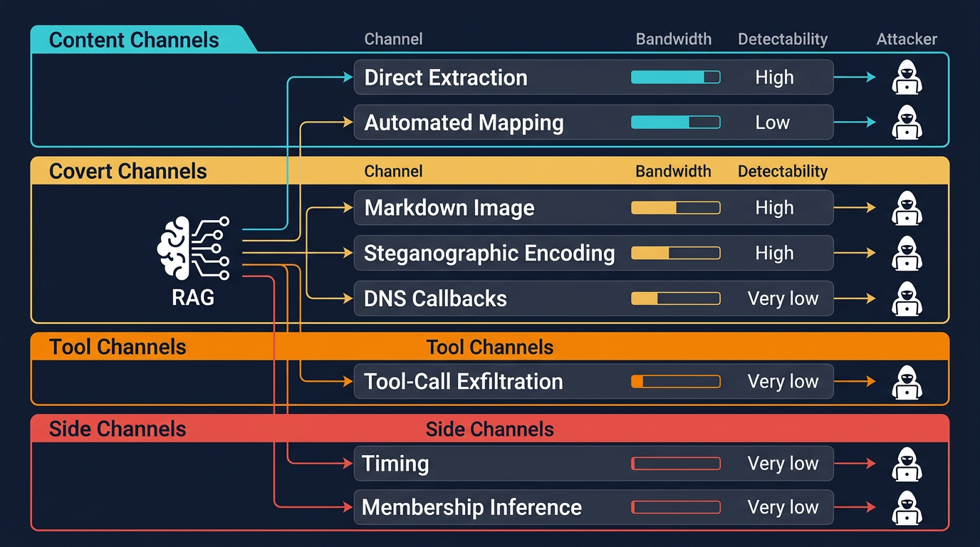Select the attacker icon beside Direct Extraction
Viewport: 980px width, 547px height.
pos(907,77)
